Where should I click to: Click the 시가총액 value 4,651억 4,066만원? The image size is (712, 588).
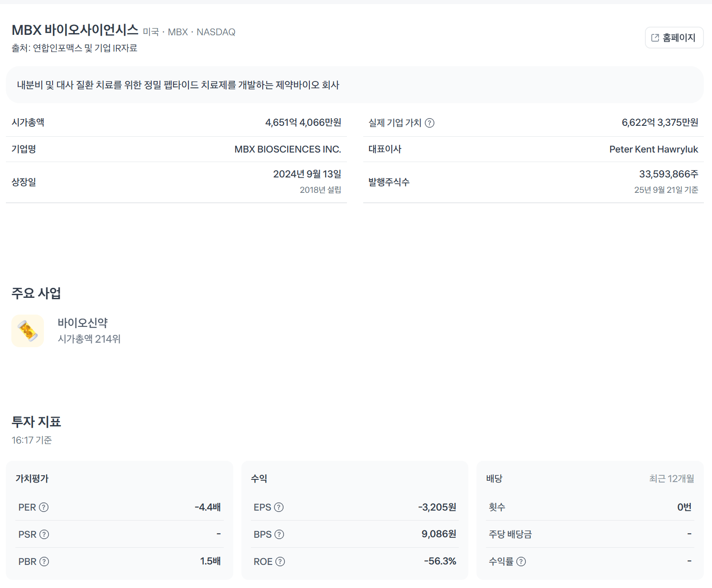click(x=303, y=122)
